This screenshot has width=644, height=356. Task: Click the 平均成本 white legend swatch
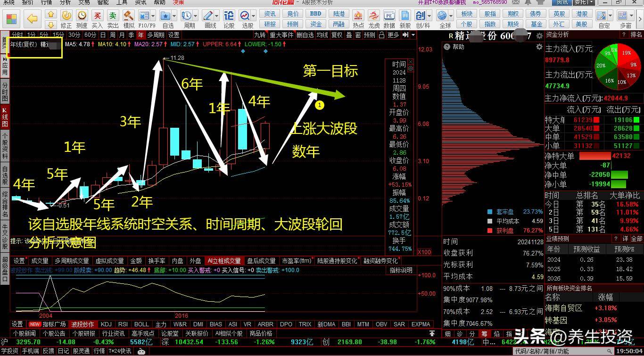click(490, 221)
